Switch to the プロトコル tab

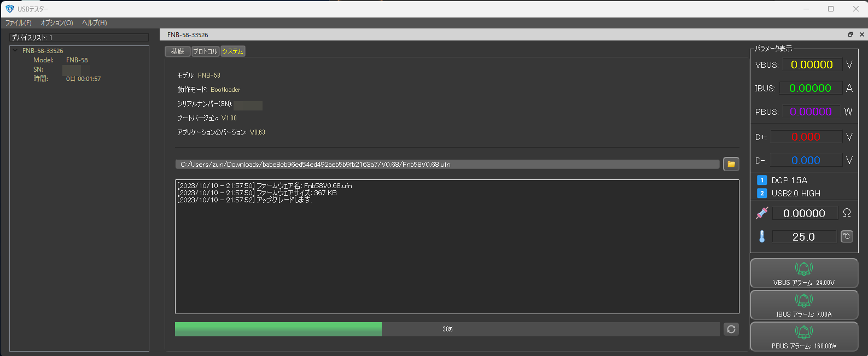pos(205,51)
